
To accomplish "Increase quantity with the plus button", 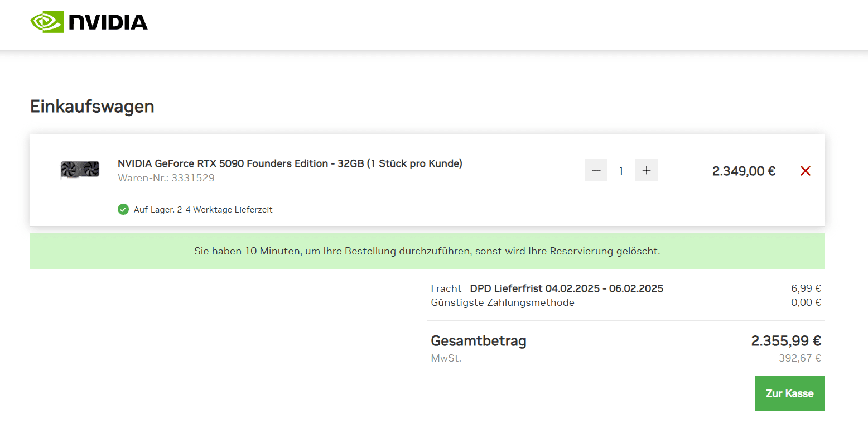I will point(647,170).
